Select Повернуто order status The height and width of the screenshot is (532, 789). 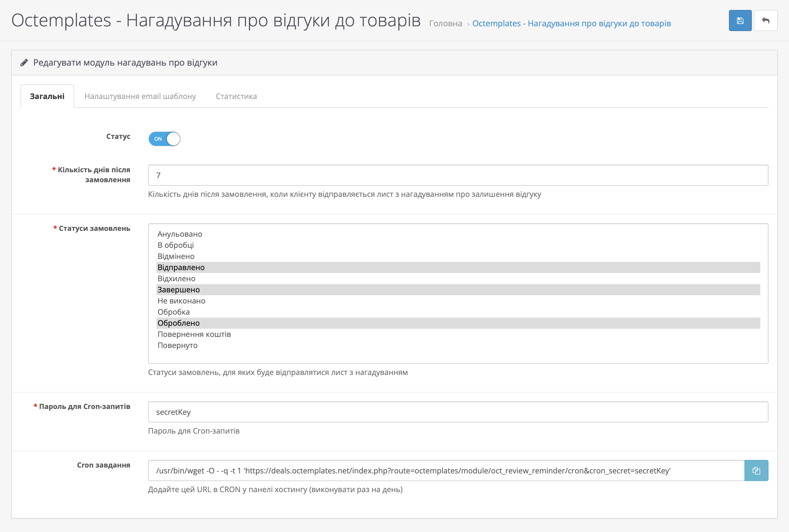(177, 345)
